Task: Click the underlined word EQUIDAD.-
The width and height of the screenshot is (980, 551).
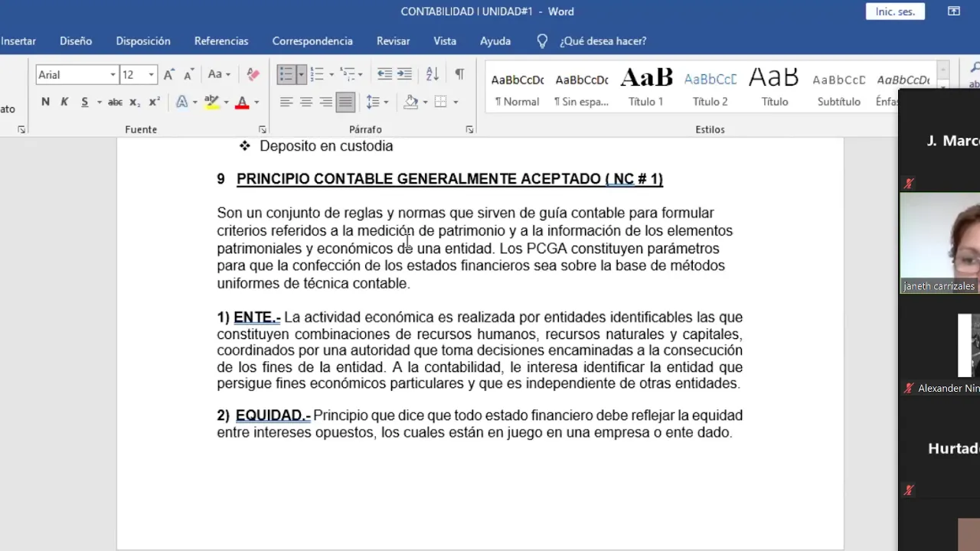Action: (273, 416)
